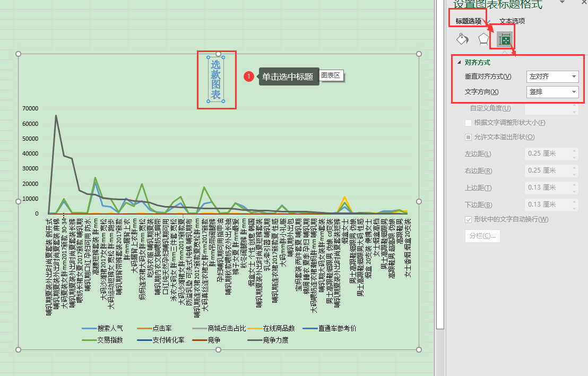This screenshot has height=376, width=588.
Task: Click the top-right chart resize handle
Action: pos(419,54)
